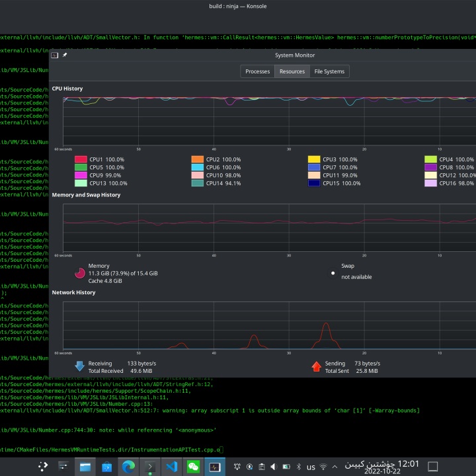
Task: Click the Sending '73 bytes/s' value
Action: 367,364
